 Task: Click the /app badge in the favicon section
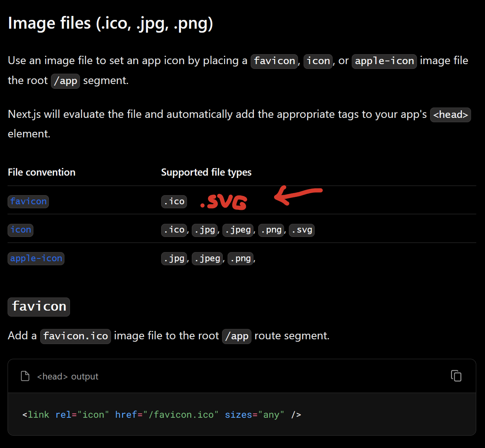236,336
